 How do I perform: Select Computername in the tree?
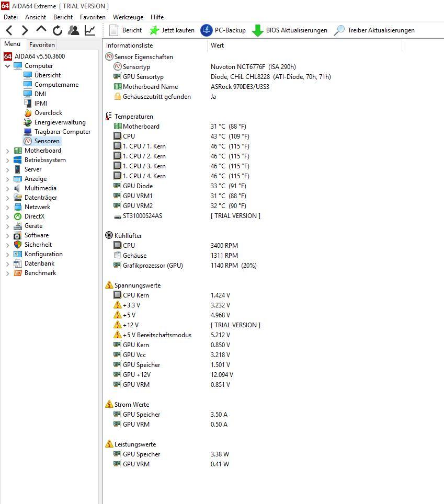coord(51,85)
